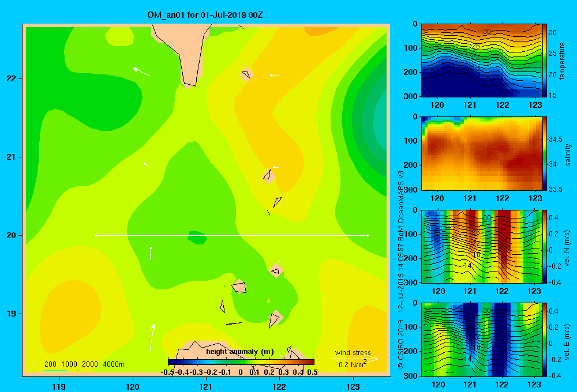This screenshot has width=577, height=392.
Task: Click the '1000' depth contour legend entry
Action: pos(69,364)
